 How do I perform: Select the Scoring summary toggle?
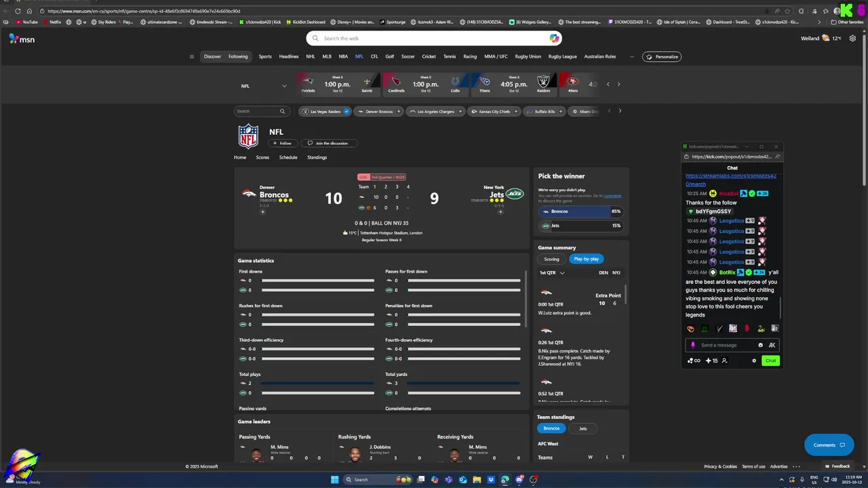pyautogui.click(x=551, y=259)
